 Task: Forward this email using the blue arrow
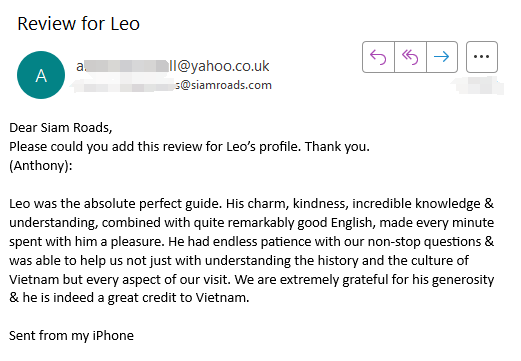442,57
